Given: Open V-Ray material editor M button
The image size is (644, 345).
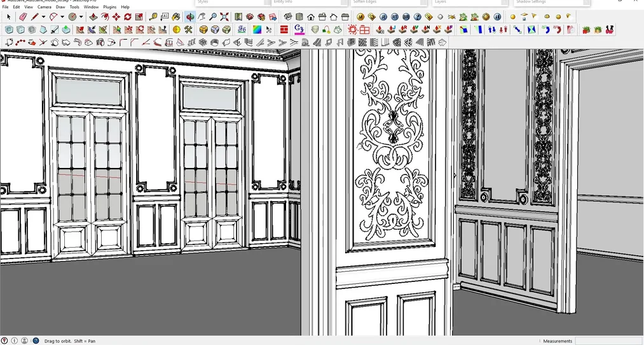Looking at the screenshot, I should [360, 17].
